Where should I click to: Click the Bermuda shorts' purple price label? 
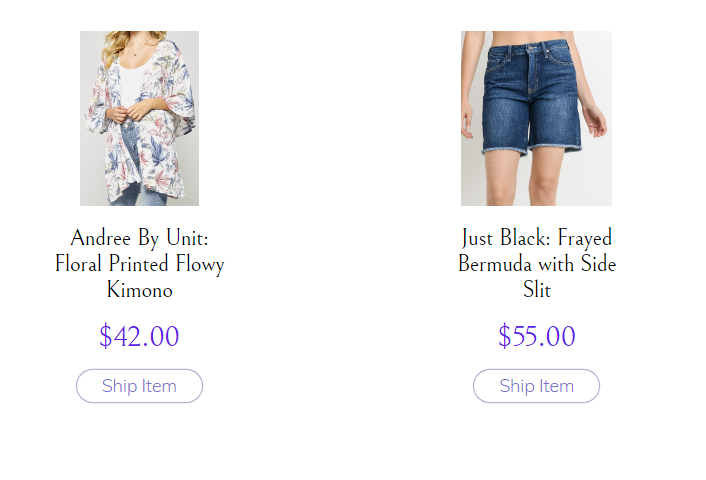coord(536,336)
